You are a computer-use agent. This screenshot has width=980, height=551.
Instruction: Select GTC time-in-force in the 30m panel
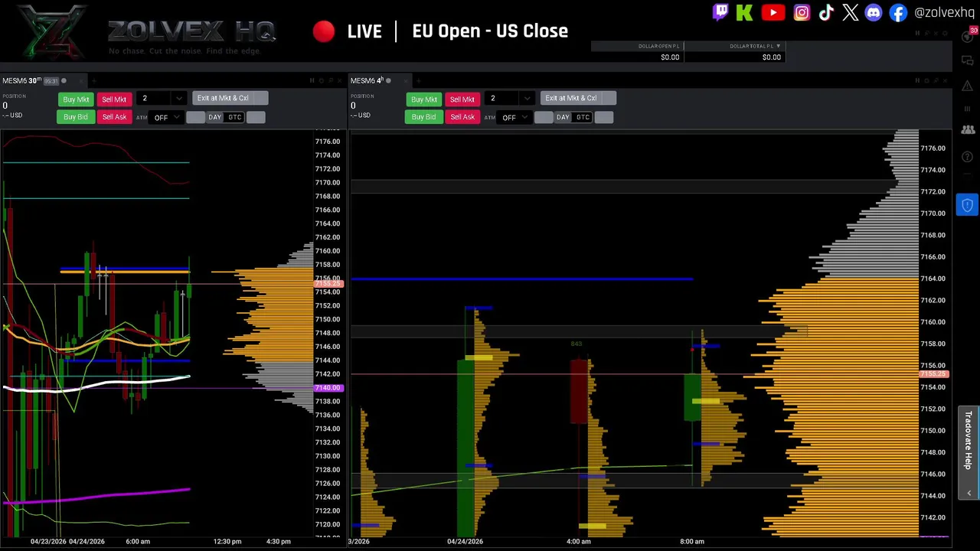pos(234,117)
